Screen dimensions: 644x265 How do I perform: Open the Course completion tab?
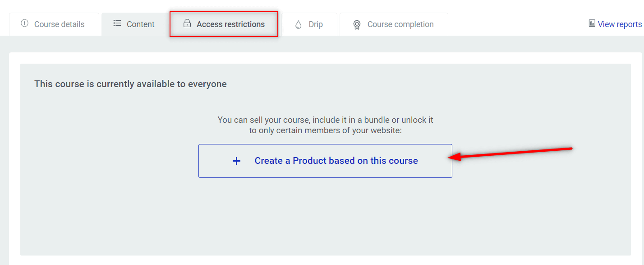394,24
